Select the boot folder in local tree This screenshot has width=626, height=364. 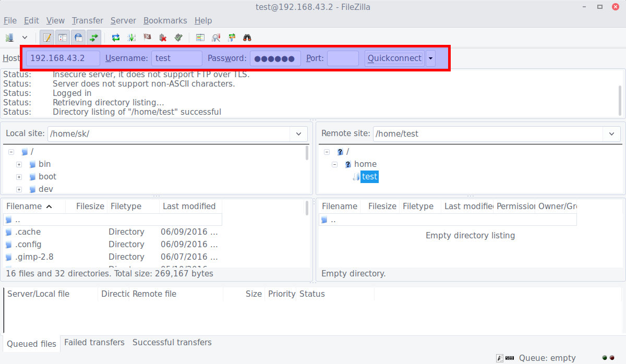[x=47, y=177]
